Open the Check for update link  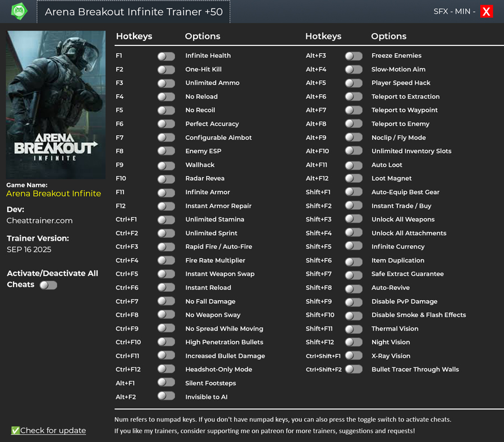point(48,430)
